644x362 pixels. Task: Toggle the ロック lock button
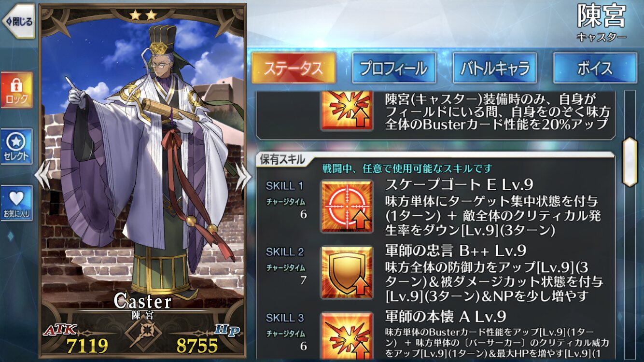click(x=16, y=90)
